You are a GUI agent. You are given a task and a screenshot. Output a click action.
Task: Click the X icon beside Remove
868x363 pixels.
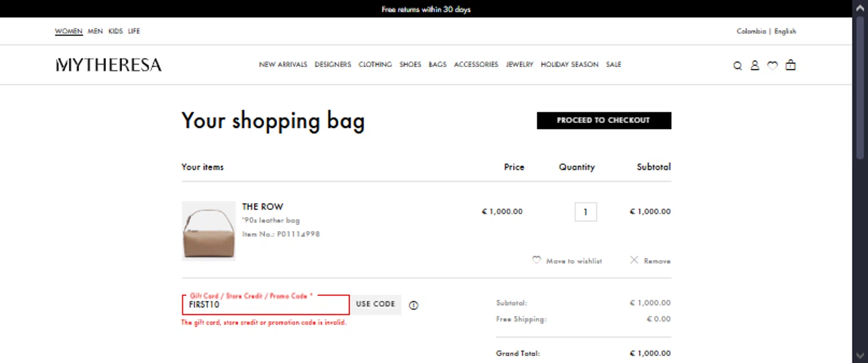(x=634, y=260)
